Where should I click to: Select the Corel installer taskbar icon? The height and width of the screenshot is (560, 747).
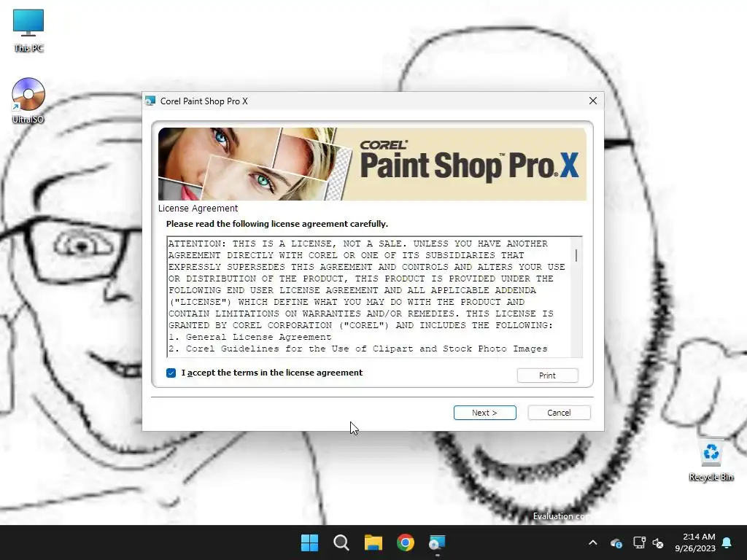(437, 542)
